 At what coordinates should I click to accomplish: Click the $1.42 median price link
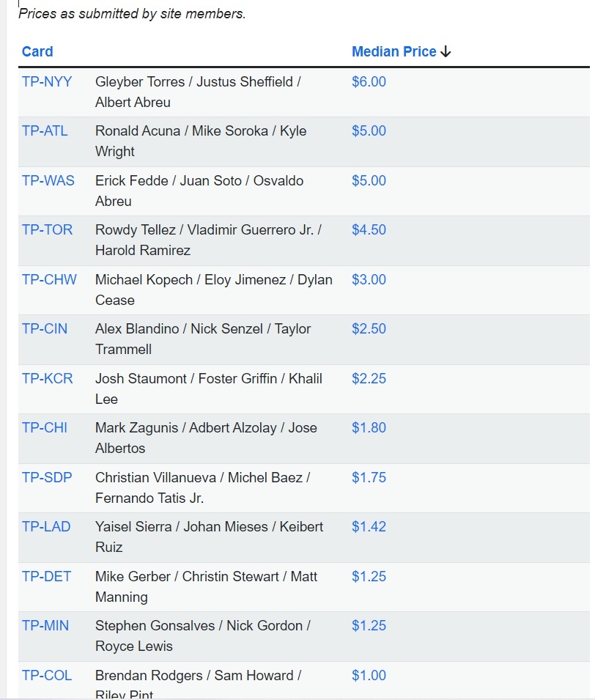[369, 527]
